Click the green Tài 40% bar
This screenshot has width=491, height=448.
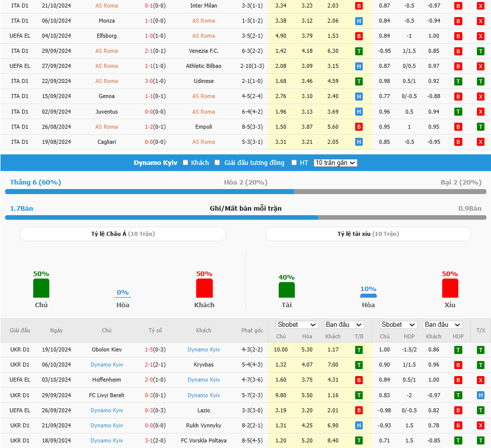pyautogui.click(x=287, y=290)
